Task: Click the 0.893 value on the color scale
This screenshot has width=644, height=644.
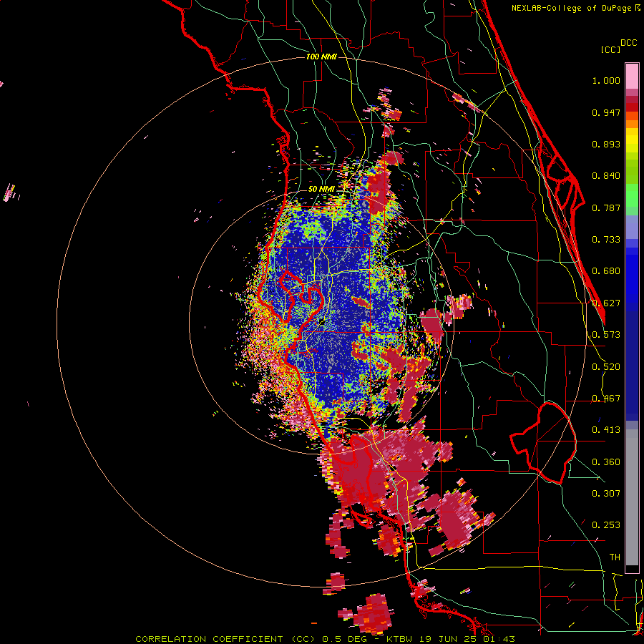Action: (606, 144)
